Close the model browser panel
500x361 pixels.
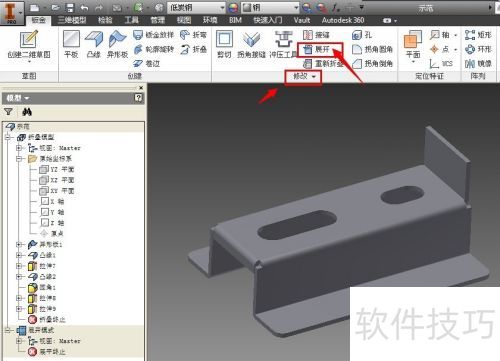pyautogui.click(x=141, y=88)
